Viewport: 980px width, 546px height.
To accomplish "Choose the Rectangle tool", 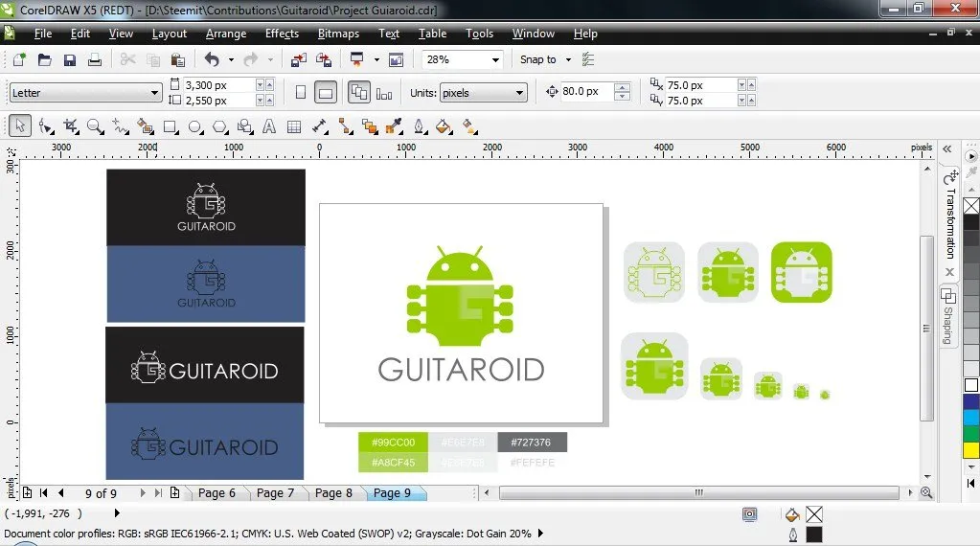I will coord(170,126).
